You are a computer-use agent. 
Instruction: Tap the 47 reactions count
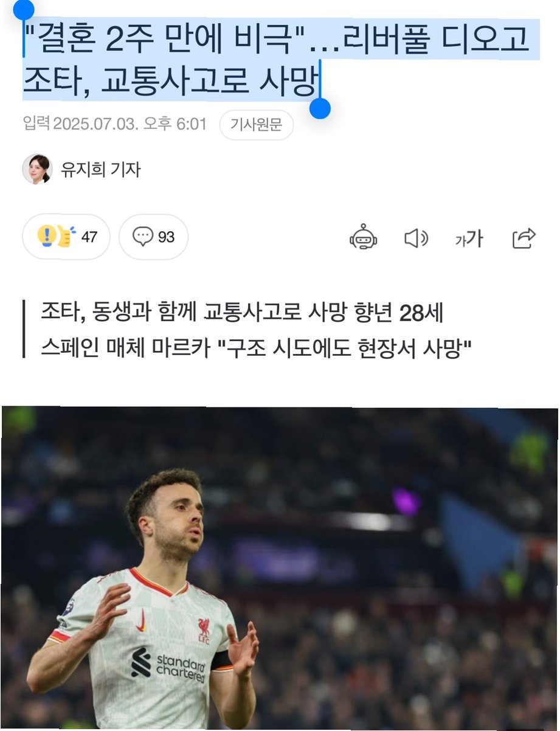[x=89, y=237]
